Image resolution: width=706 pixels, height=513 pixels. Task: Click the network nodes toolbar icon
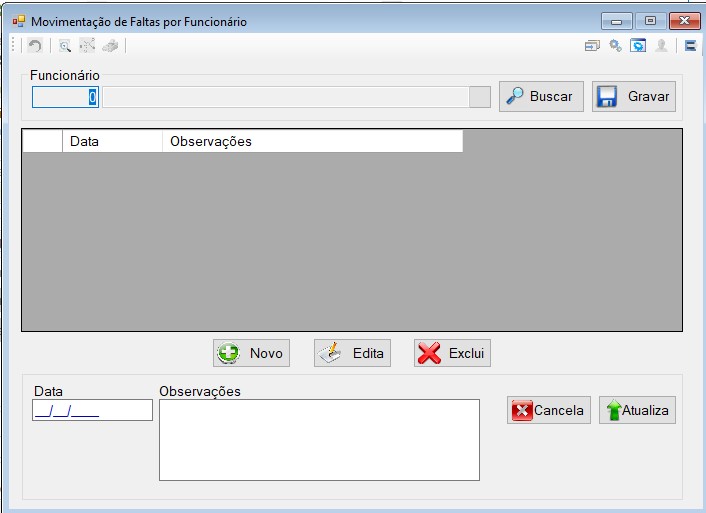(87, 45)
